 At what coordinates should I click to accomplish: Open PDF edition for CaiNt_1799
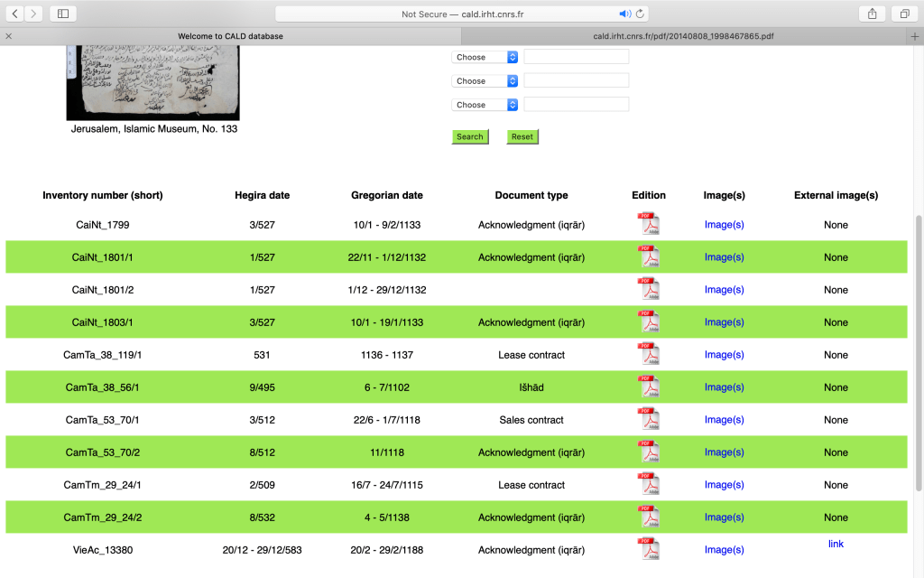(x=649, y=224)
